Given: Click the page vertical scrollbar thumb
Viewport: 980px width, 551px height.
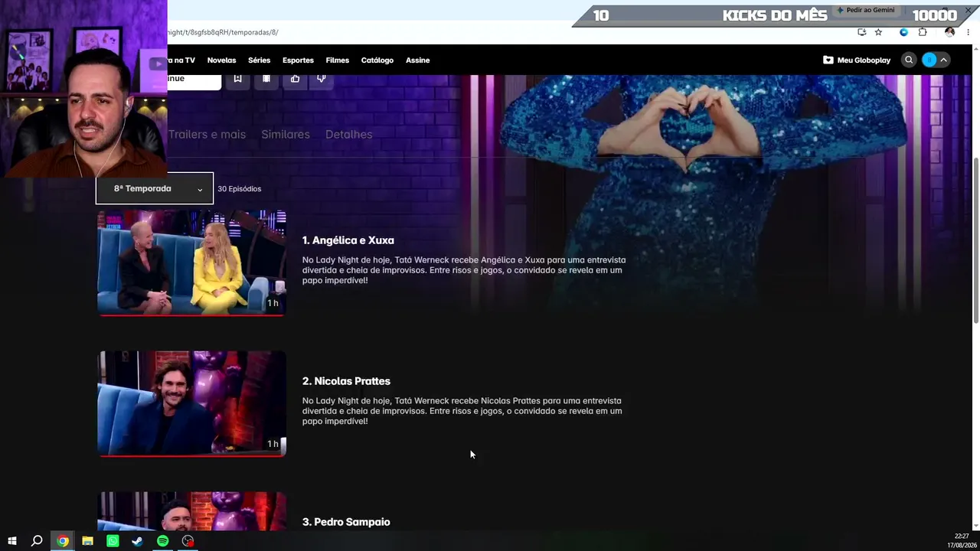Looking at the screenshot, I should tap(975, 241).
